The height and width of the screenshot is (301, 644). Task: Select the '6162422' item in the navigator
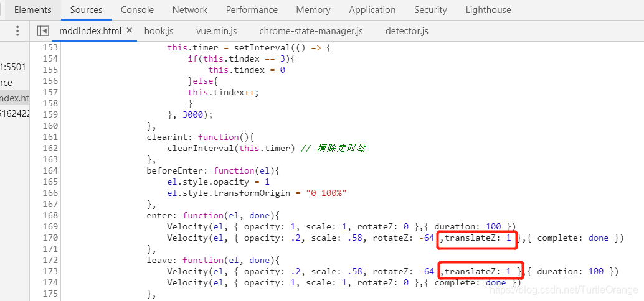[15, 114]
